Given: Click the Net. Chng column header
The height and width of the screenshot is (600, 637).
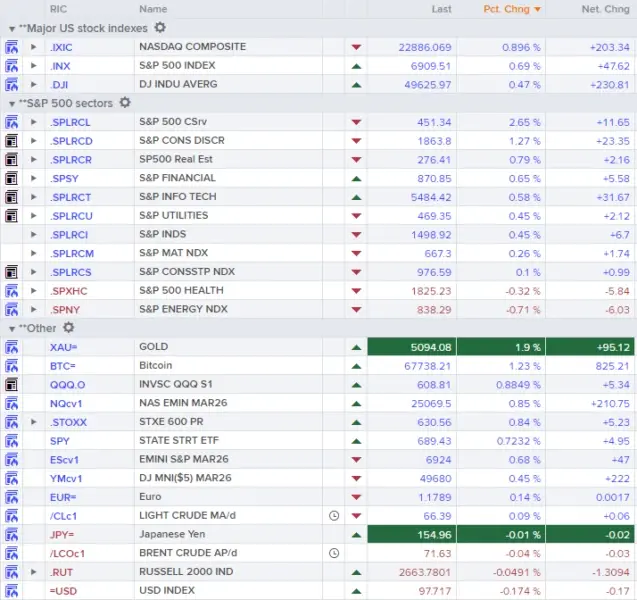Looking at the screenshot, I should point(605,9).
